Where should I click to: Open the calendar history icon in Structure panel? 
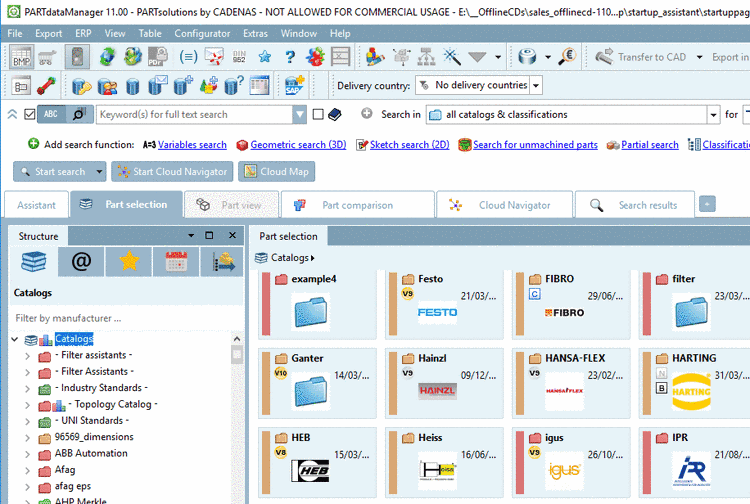(x=176, y=262)
